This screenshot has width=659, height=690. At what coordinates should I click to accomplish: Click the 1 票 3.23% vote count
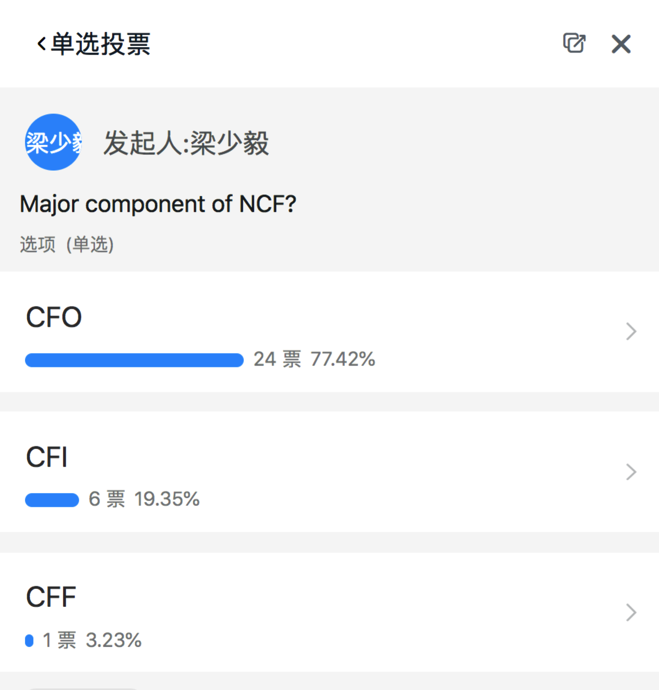[x=92, y=640]
